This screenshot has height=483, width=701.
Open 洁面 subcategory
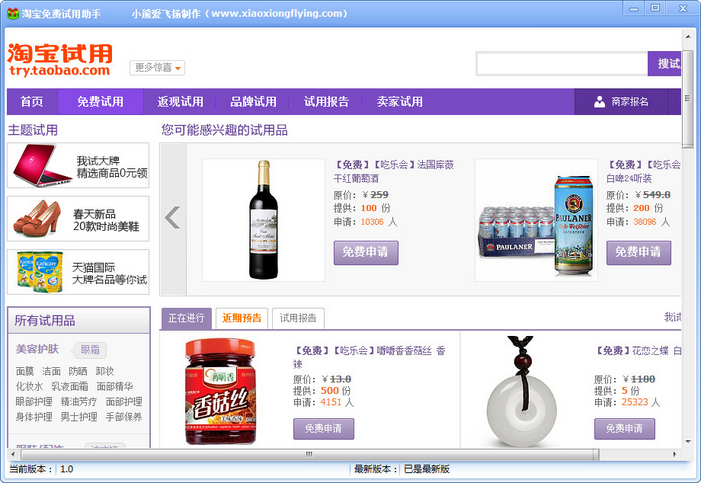coord(51,371)
